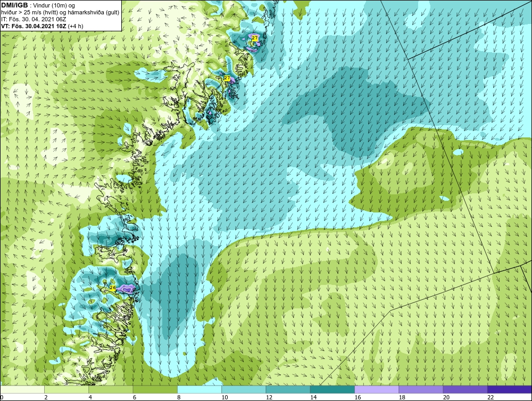Click the scale number 6
The height and width of the screenshot is (401, 532).
pos(135,398)
